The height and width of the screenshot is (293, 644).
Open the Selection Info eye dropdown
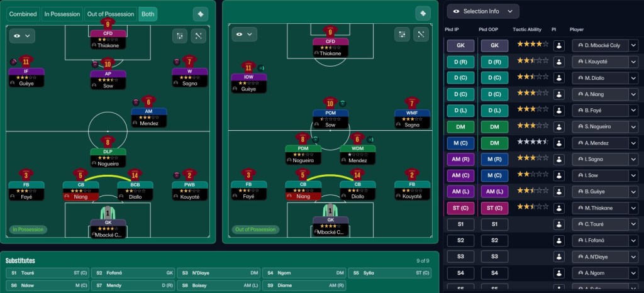[483, 11]
